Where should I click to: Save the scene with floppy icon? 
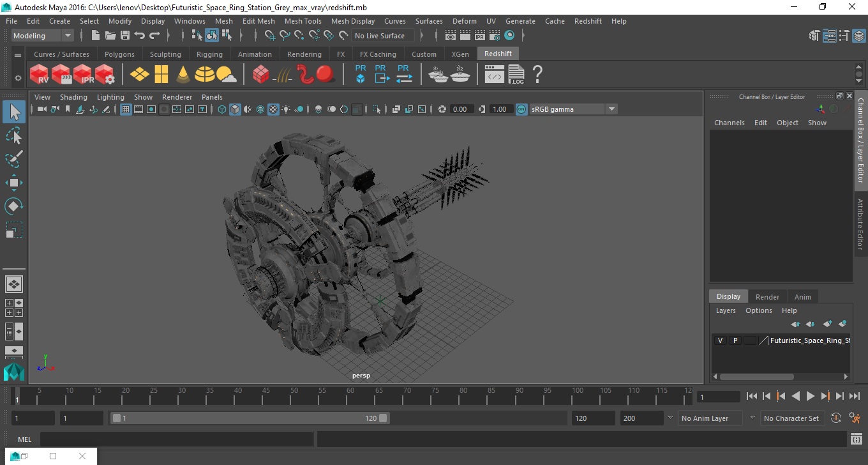click(x=125, y=36)
